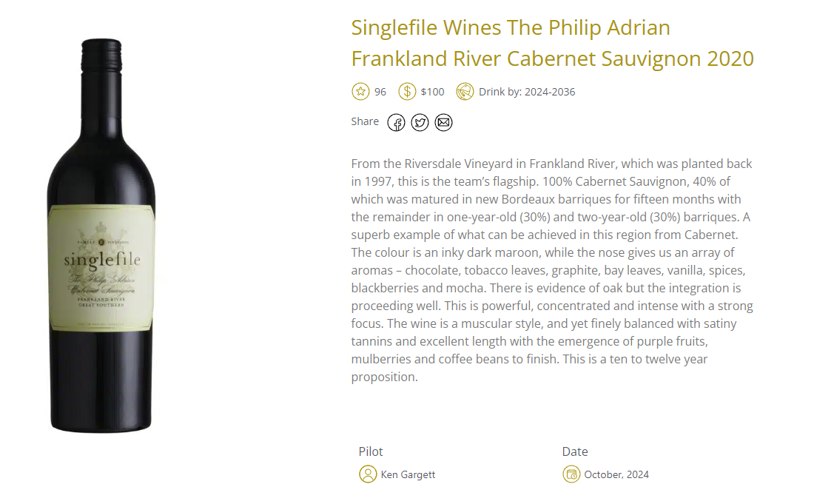
Task: Open Ken Gargett's reviewer name
Action: (x=408, y=474)
